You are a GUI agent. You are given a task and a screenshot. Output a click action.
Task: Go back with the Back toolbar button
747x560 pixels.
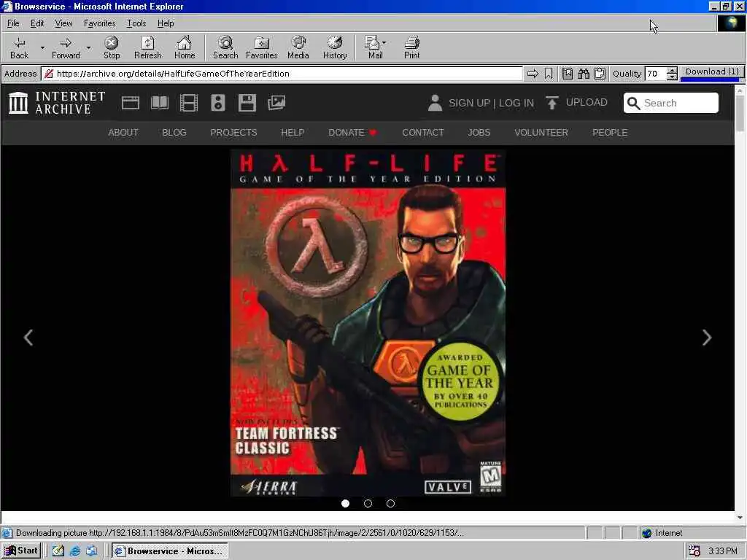coord(19,47)
